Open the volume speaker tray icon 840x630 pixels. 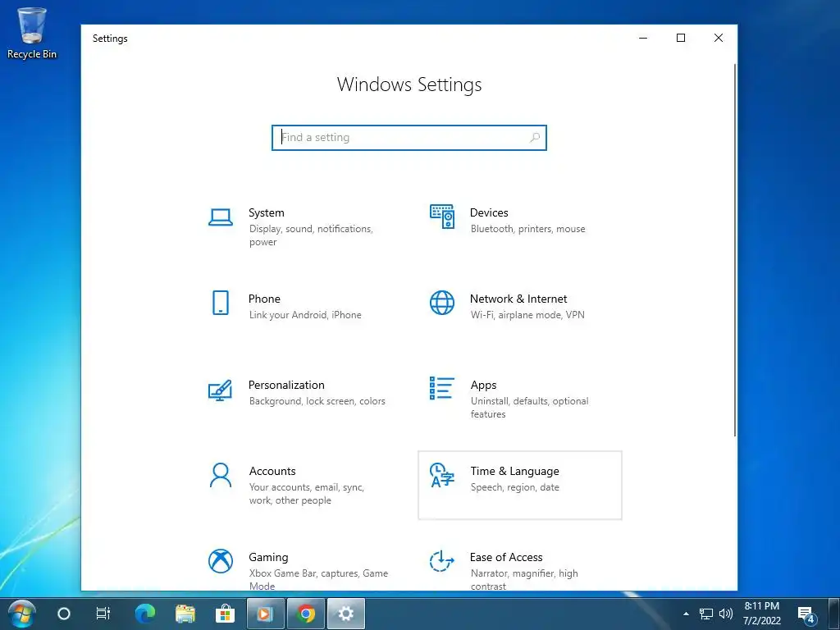click(726, 614)
